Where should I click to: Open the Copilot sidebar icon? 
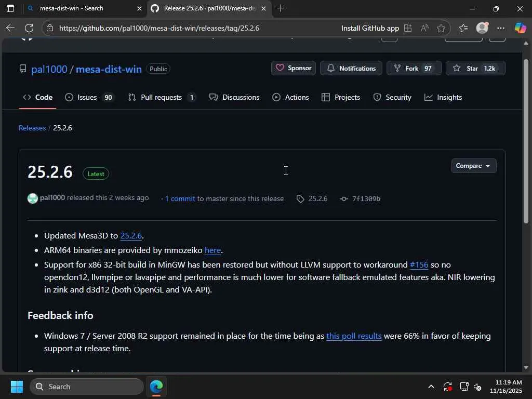point(520,28)
